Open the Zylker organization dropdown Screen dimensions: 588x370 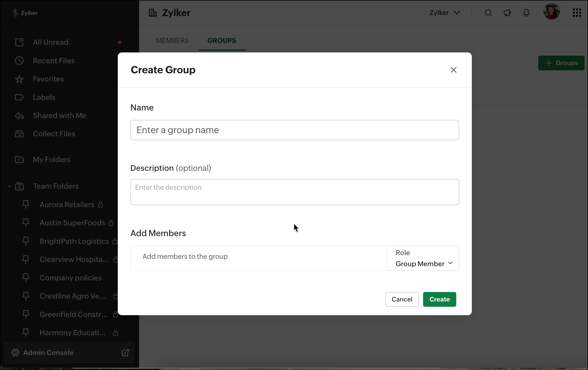(x=445, y=13)
